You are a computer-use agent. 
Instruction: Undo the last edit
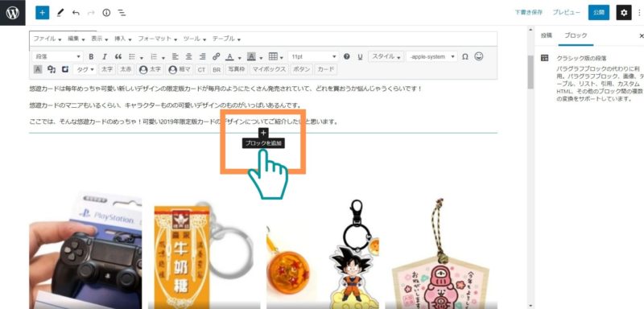pyautogui.click(x=76, y=13)
